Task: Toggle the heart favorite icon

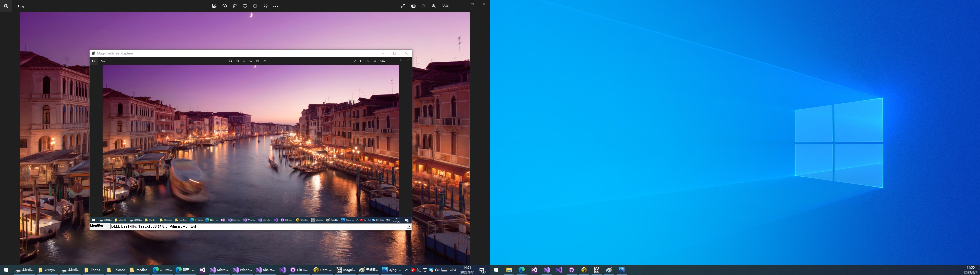Action: coord(245,6)
